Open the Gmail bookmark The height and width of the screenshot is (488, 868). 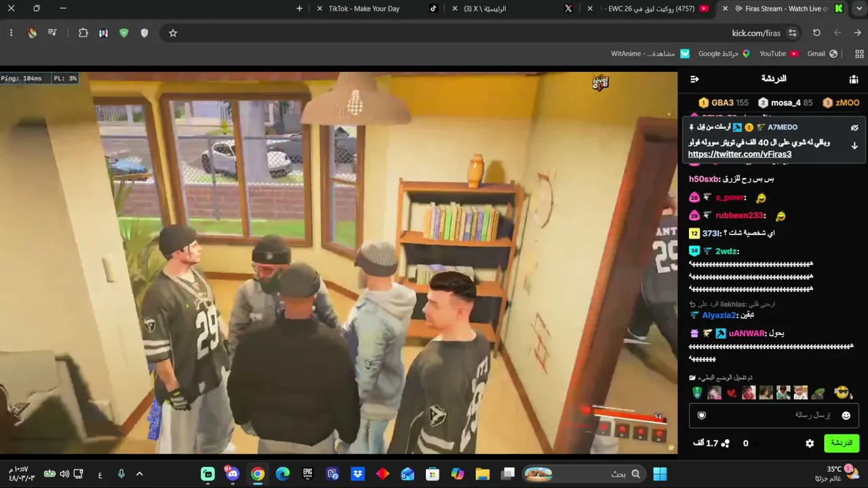pyautogui.click(x=822, y=54)
